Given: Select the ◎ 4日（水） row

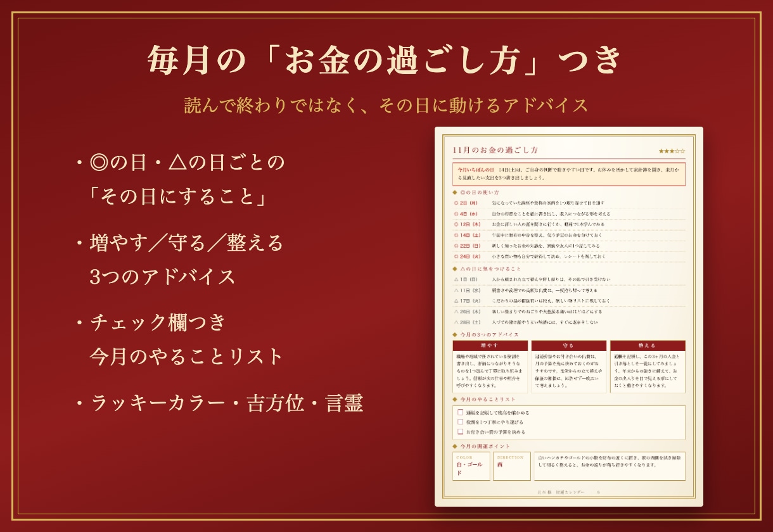Looking at the screenshot, I should tap(569, 214).
